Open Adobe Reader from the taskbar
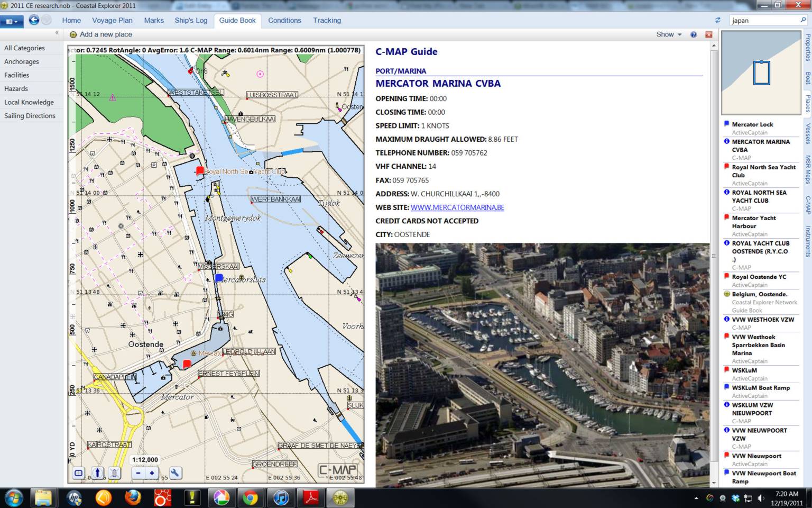The width and height of the screenshot is (812, 508). pos(310,497)
